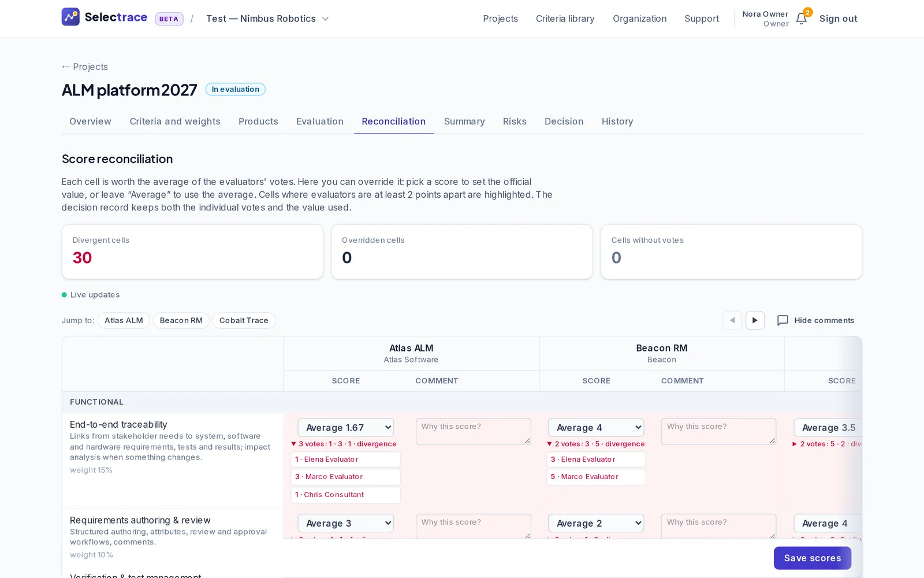
Task: Jump to the Beacon RM column
Action: pos(181,320)
